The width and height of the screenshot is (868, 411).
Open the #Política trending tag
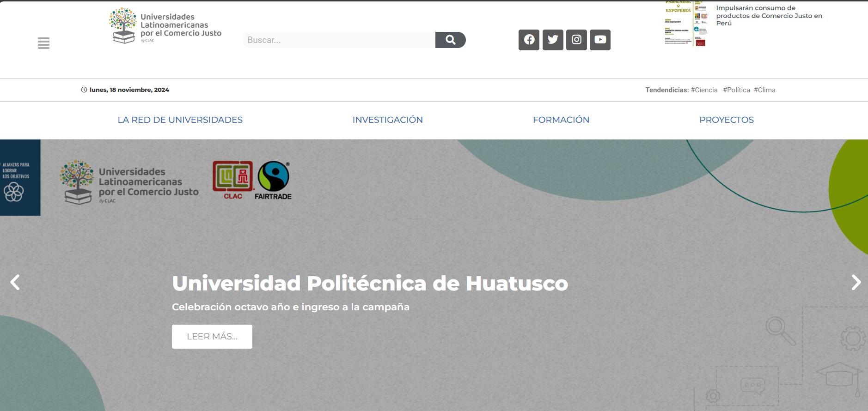coord(736,90)
